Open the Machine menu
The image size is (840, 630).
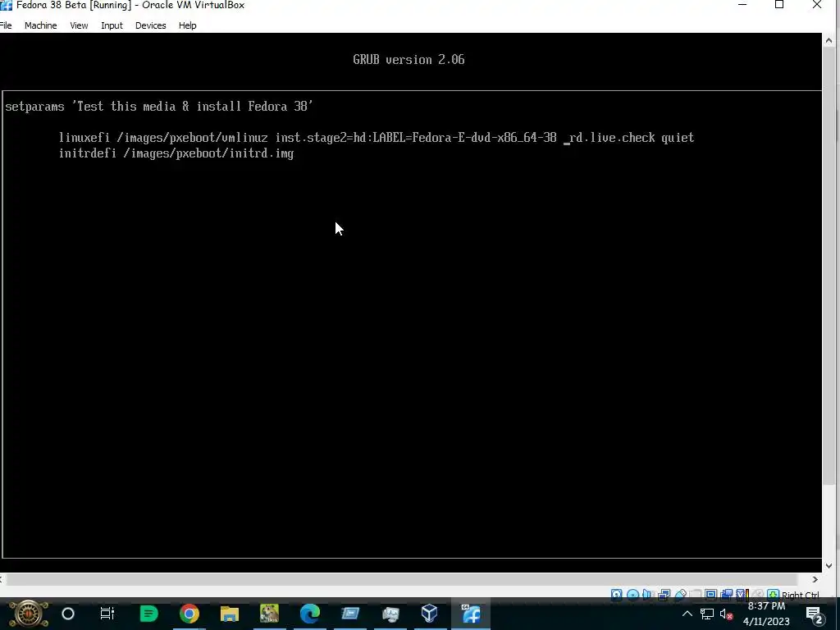[x=40, y=25]
